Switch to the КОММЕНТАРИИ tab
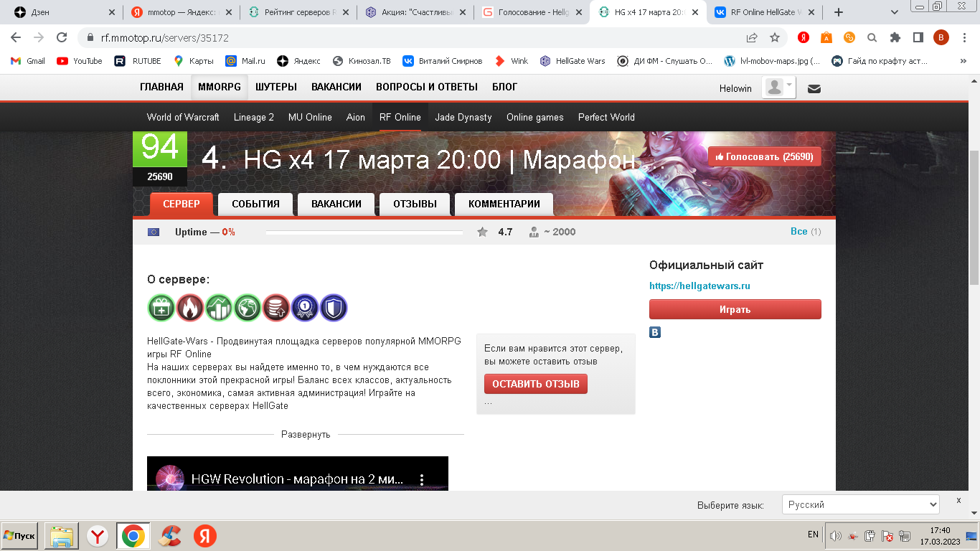The height and width of the screenshot is (551, 980). (x=504, y=204)
